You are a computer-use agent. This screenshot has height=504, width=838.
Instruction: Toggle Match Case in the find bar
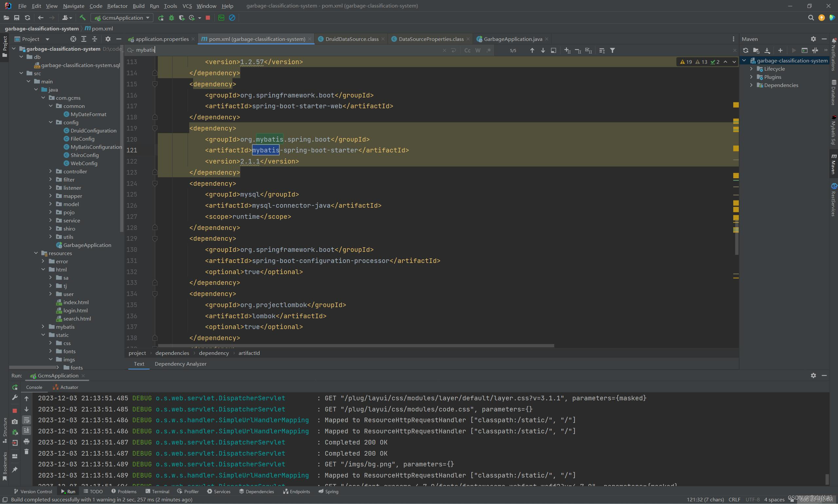(467, 50)
